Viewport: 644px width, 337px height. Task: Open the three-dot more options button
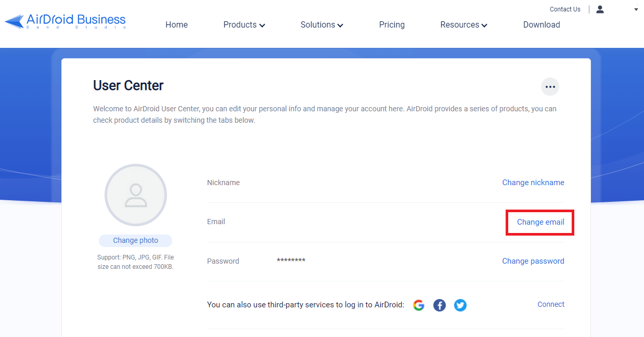point(550,87)
